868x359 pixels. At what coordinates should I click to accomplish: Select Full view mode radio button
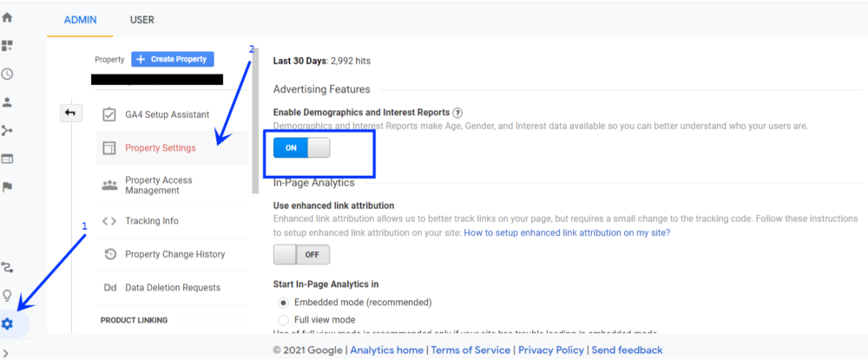284,320
